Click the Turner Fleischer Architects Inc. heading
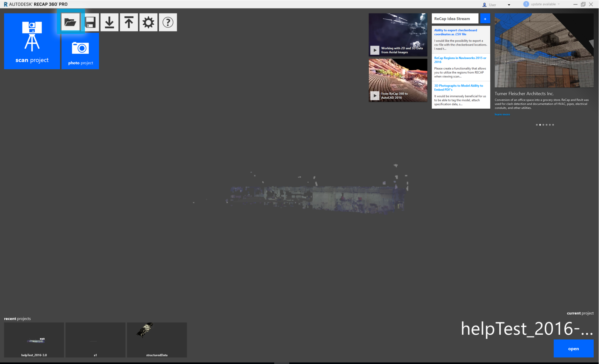 [x=524, y=94]
